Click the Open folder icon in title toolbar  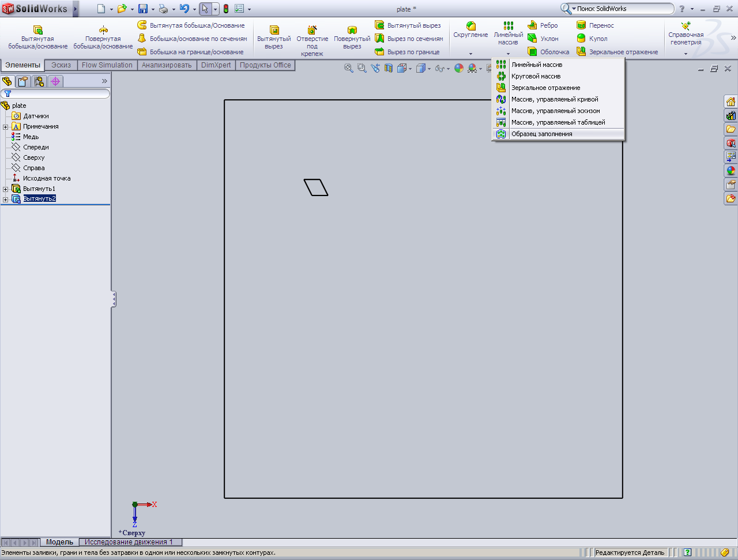click(x=122, y=9)
